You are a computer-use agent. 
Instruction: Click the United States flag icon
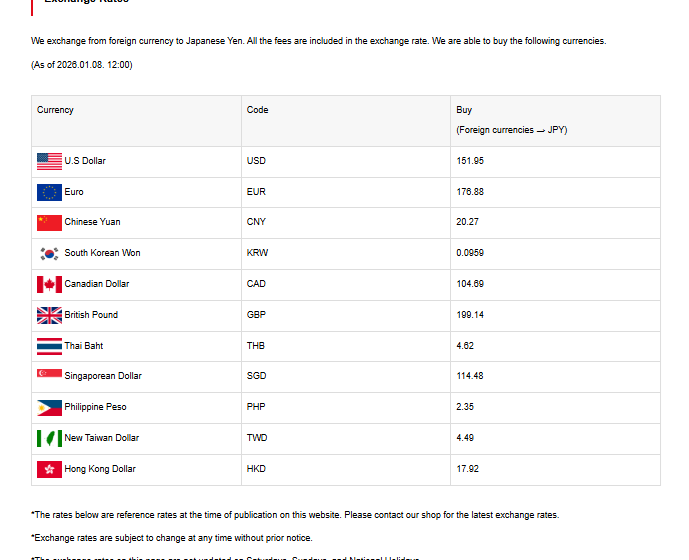pyautogui.click(x=49, y=161)
